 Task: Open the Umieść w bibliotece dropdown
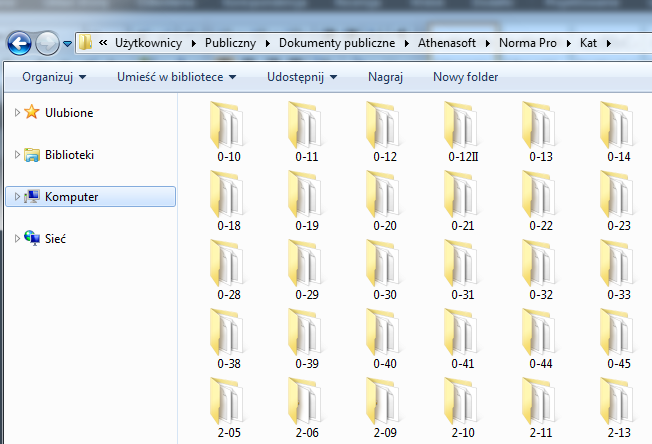click(176, 77)
